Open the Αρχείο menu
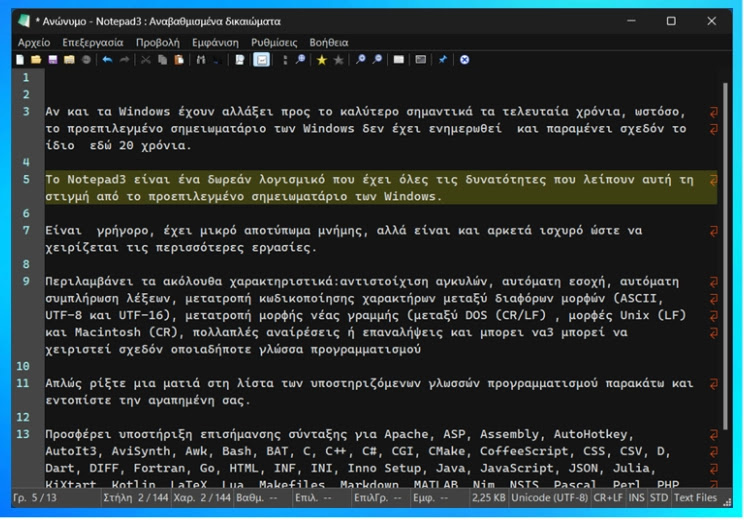This screenshot has height=520, width=744. coord(34,43)
